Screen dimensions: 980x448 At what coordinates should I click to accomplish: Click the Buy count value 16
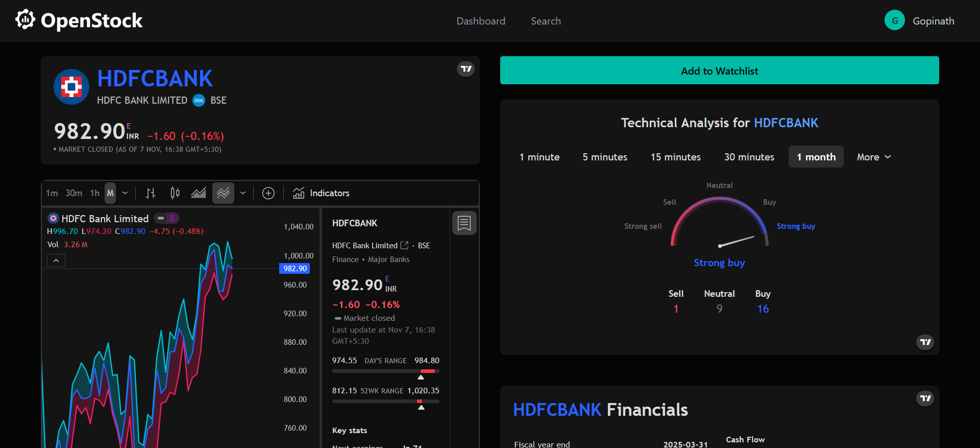point(763,309)
